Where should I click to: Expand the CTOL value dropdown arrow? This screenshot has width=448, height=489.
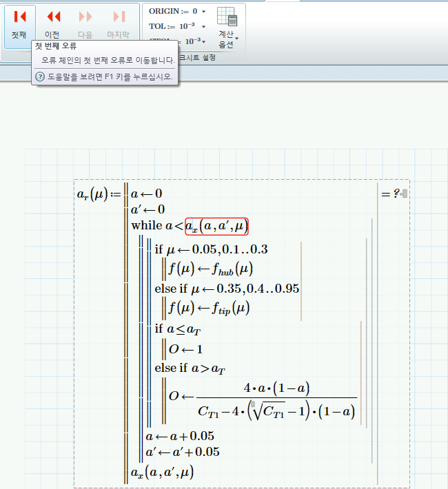click(x=203, y=41)
